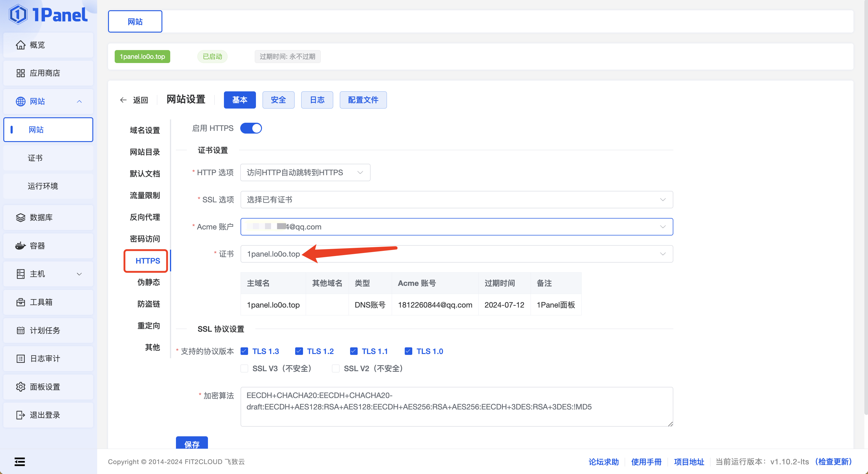Open the 网站 top tab
The image size is (868, 474).
point(135,21)
